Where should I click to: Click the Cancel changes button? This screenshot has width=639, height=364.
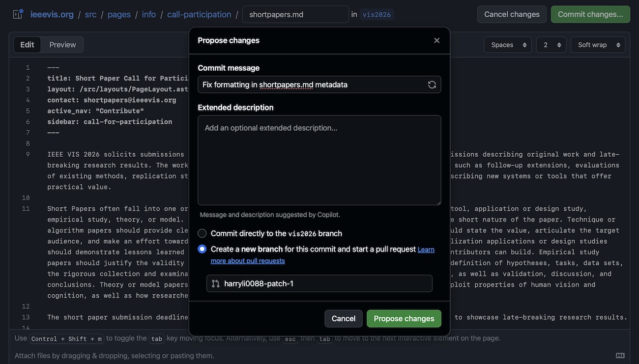pos(512,14)
